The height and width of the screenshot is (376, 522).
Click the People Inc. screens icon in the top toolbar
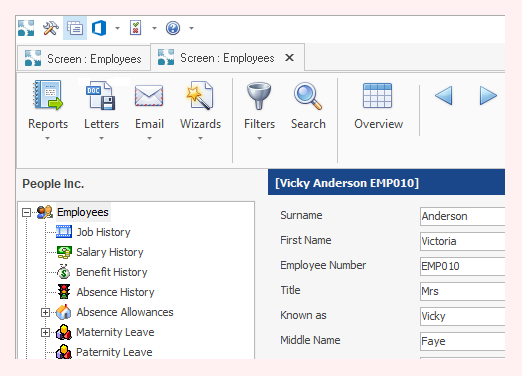(x=26, y=28)
